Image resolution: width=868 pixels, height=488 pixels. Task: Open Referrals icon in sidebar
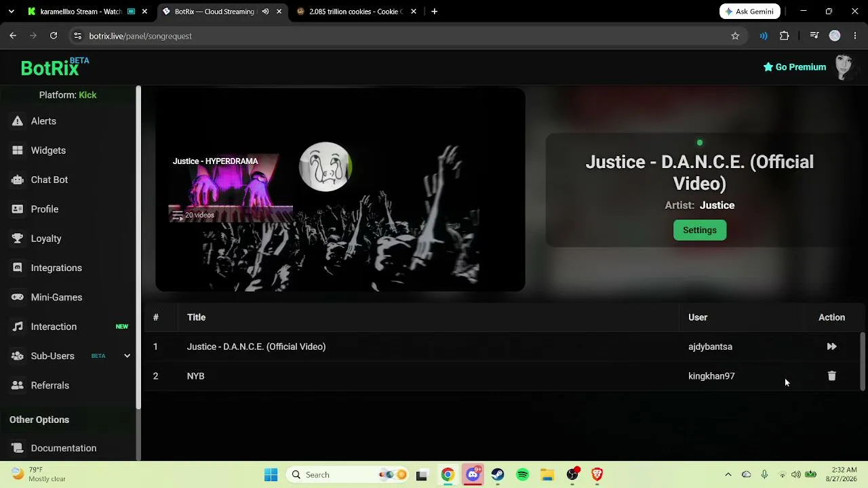(x=18, y=386)
